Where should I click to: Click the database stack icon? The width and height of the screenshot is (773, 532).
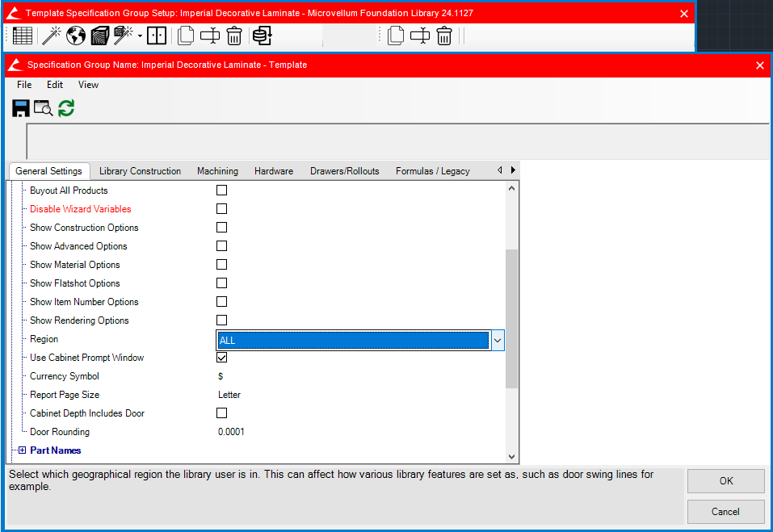(261, 36)
